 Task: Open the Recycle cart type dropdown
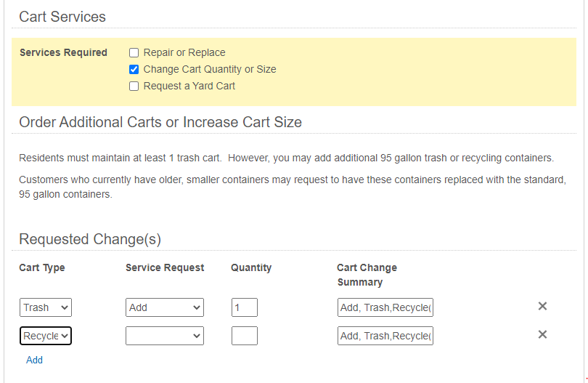(46, 336)
